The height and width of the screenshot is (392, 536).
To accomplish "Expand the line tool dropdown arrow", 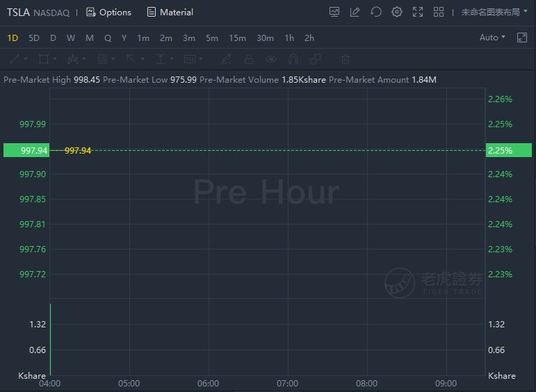I will (26, 59).
